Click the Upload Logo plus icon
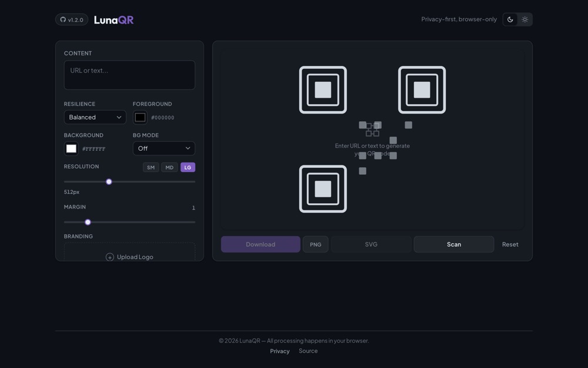The width and height of the screenshot is (588, 368). tap(110, 257)
